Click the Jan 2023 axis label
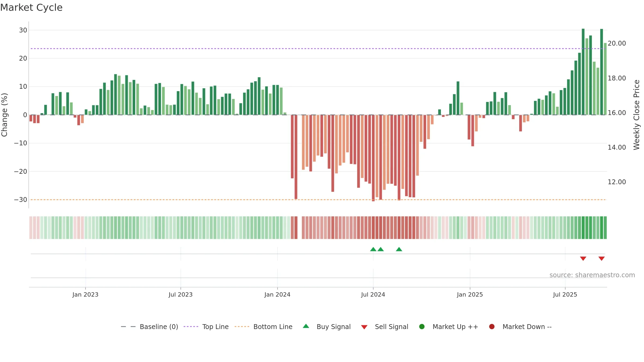This screenshot has height=362, width=644. tap(85, 294)
